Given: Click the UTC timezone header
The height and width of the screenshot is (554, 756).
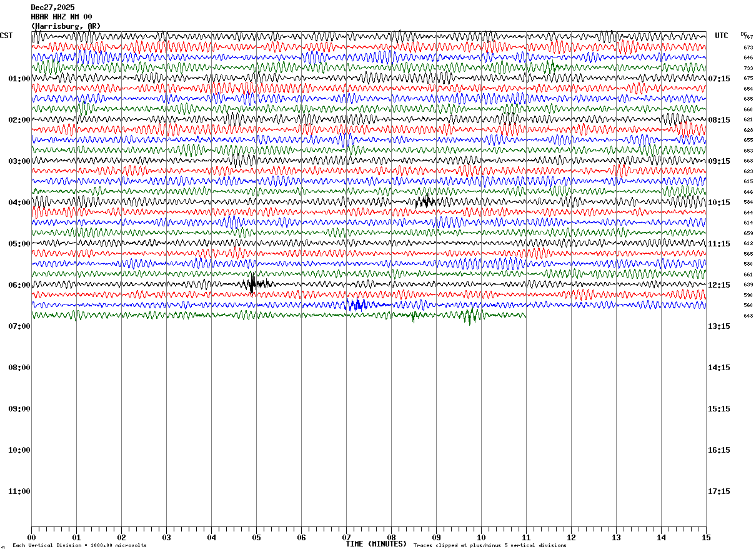Looking at the screenshot, I should (722, 36).
